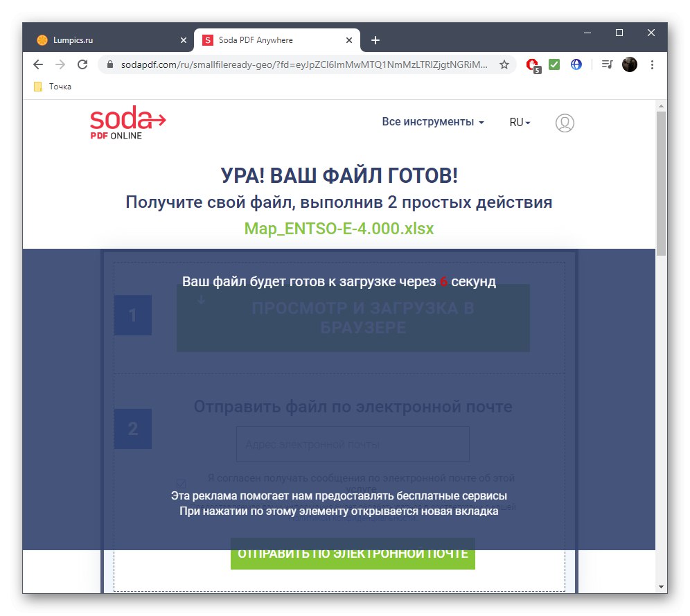Click the green checkmark extension icon
Image resolution: width=690 pixels, height=616 pixels.
[554, 64]
